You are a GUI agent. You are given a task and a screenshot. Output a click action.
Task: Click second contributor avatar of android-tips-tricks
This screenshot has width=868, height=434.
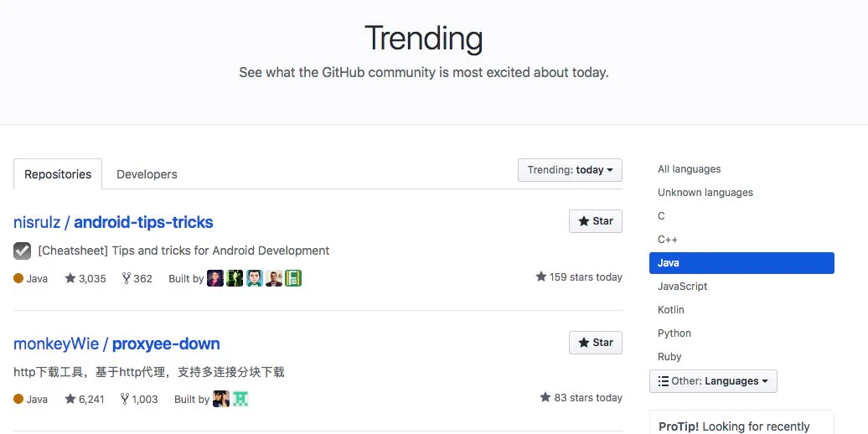pyautogui.click(x=235, y=278)
